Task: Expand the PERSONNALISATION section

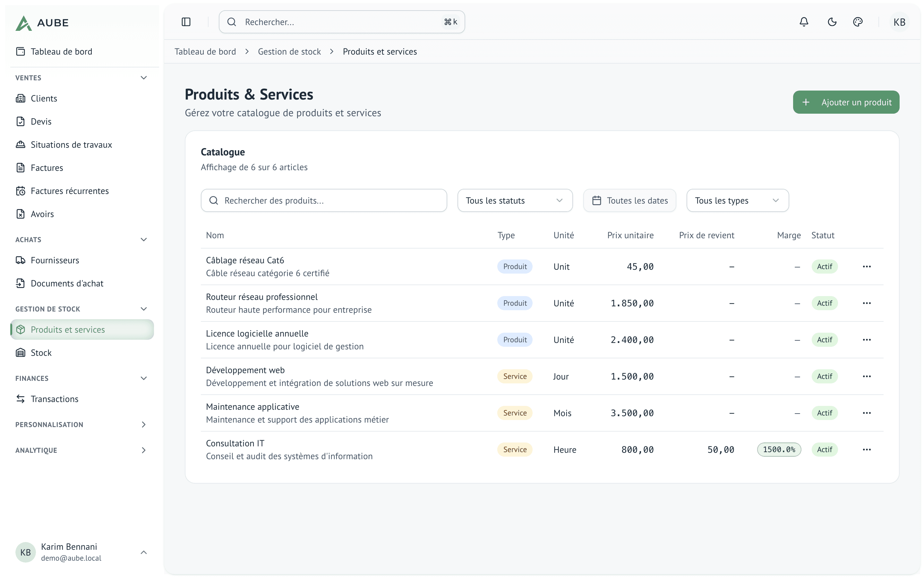Action: [143, 424]
